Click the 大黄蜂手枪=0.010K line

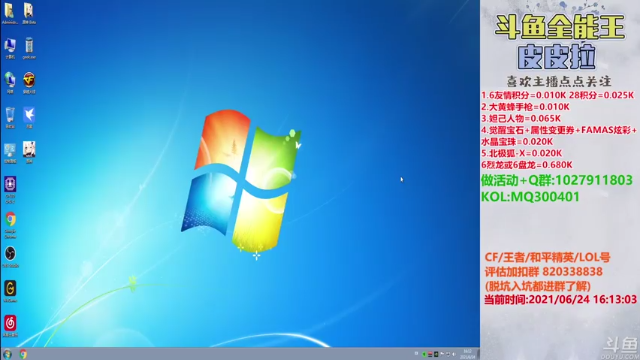click(x=525, y=107)
